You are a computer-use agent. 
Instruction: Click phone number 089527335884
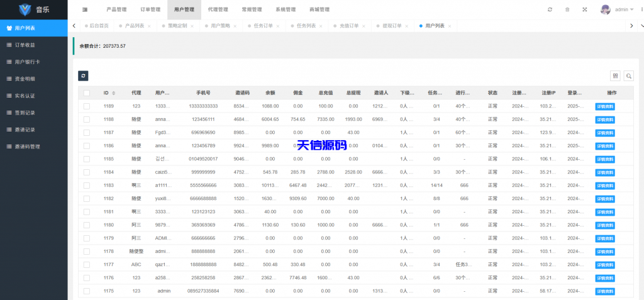(x=203, y=291)
